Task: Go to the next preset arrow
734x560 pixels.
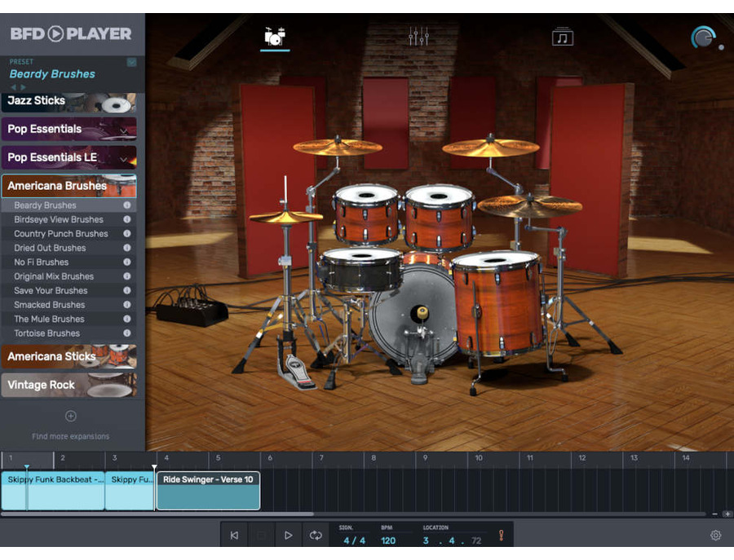Action: (x=23, y=87)
